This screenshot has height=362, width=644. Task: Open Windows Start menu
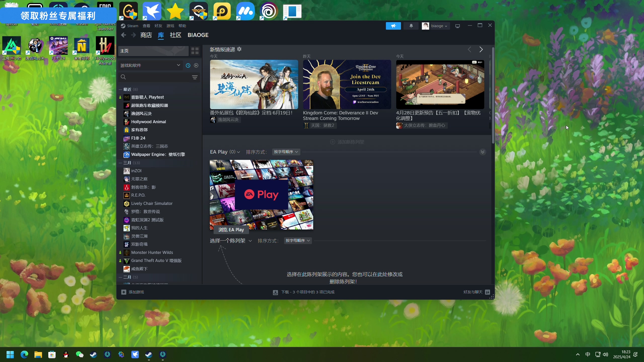coord(10,354)
